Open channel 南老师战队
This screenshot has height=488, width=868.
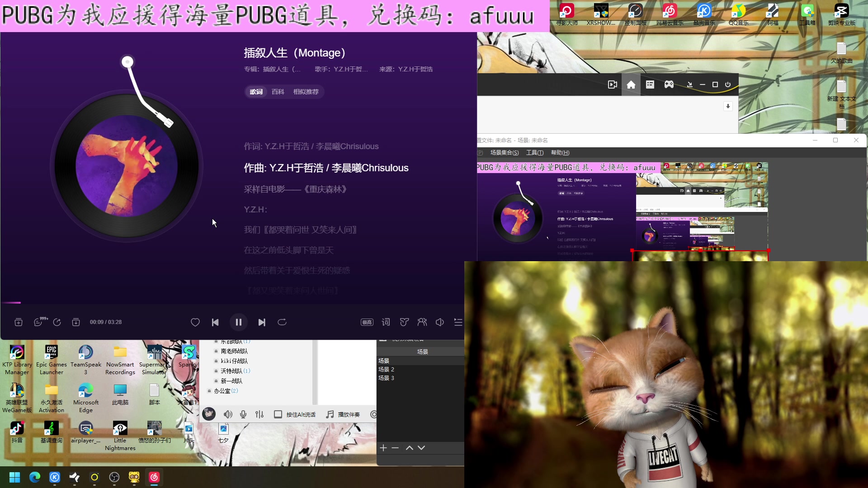tap(234, 351)
